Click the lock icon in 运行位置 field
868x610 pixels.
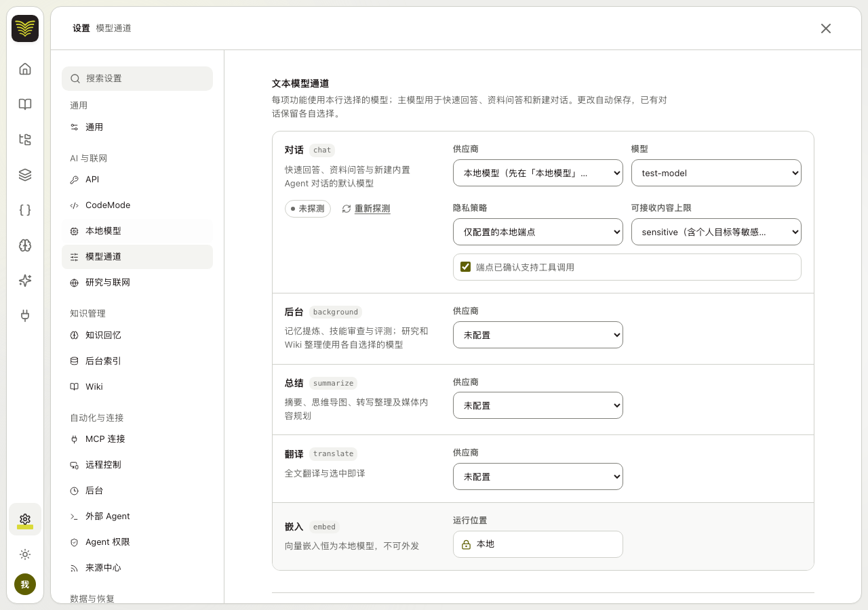click(466, 544)
